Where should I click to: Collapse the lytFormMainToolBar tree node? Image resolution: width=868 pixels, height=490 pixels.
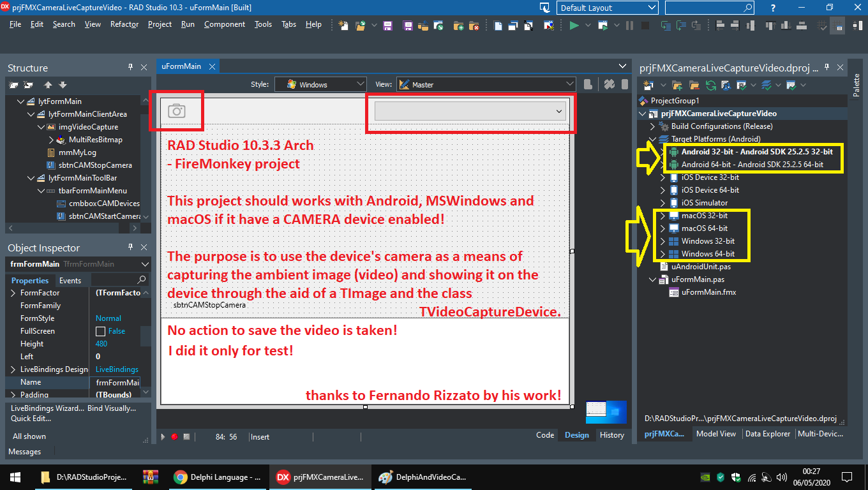[30, 178]
